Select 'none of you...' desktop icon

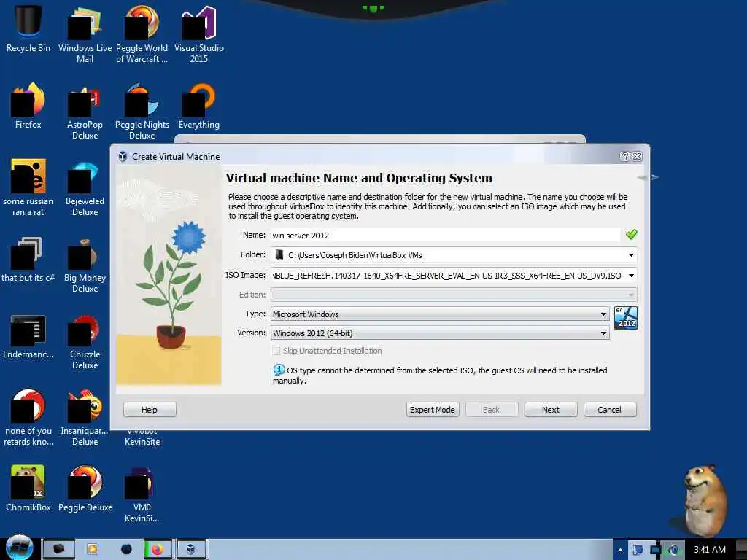28,418
